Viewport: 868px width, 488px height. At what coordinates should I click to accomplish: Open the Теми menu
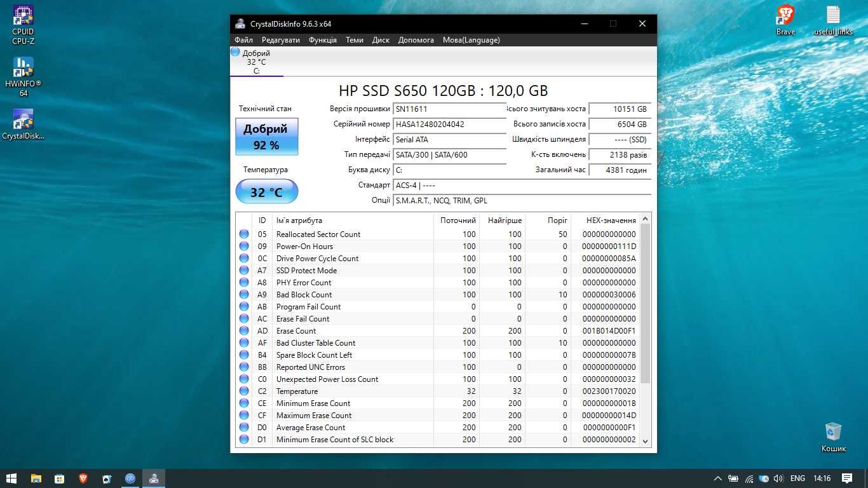pos(355,39)
